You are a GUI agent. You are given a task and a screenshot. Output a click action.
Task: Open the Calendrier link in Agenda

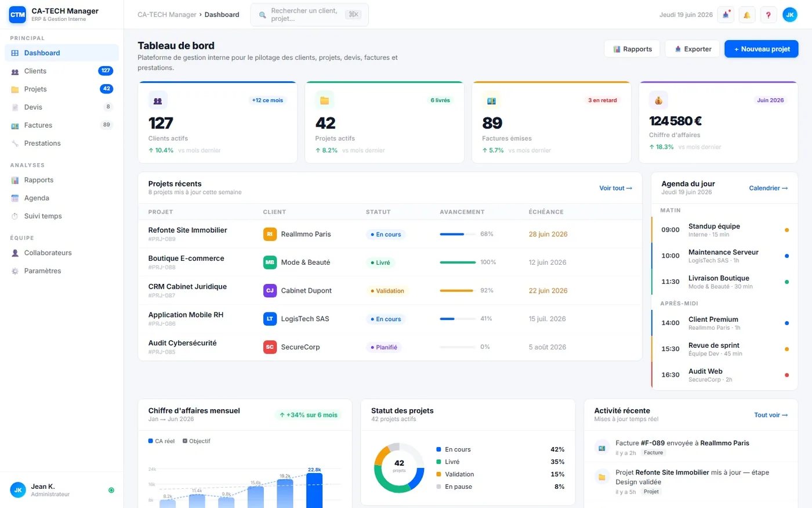(768, 188)
